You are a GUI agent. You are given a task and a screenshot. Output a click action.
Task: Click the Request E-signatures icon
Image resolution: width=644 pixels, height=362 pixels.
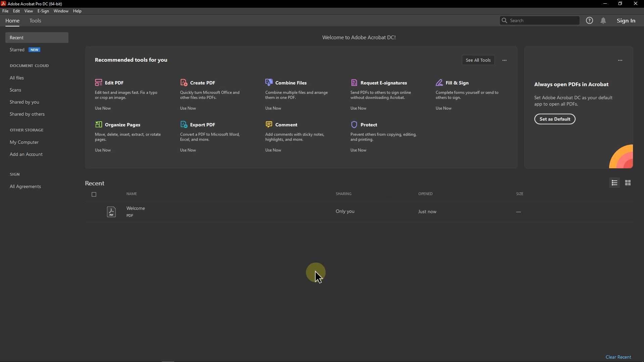[x=354, y=82]
